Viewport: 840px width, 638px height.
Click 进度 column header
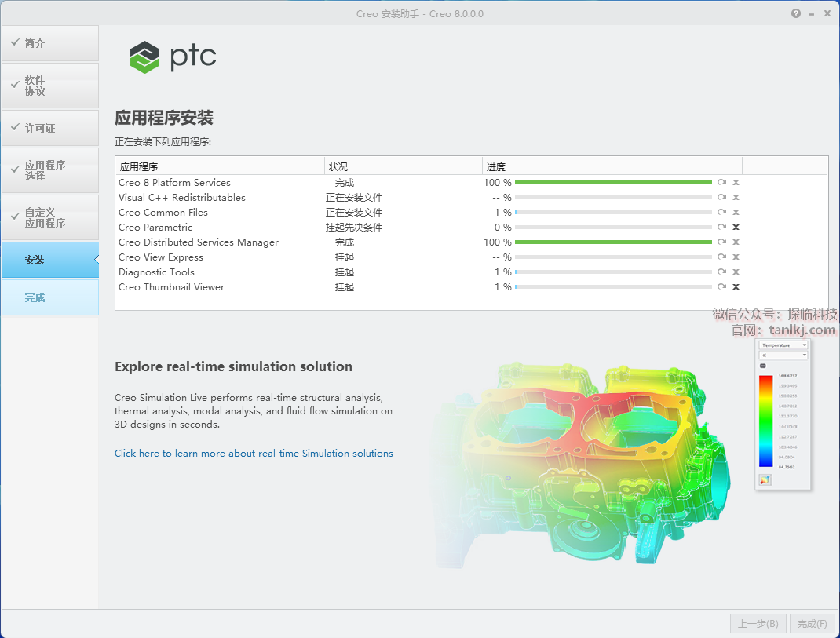[612, 166]
